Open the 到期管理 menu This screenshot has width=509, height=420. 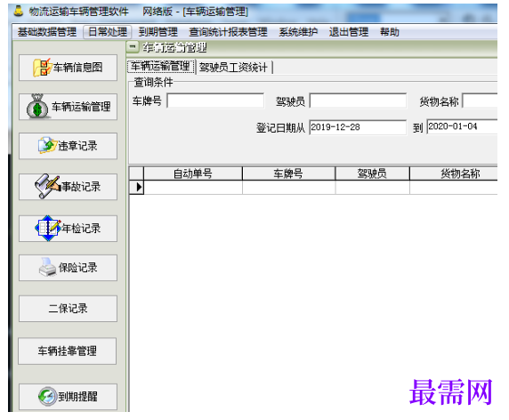(158, 32)
